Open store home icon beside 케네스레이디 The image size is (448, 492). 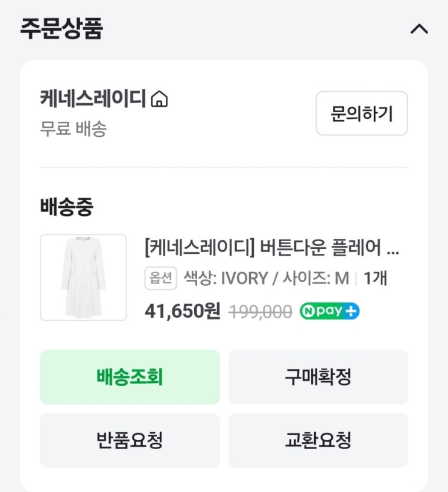pos(159,98)
